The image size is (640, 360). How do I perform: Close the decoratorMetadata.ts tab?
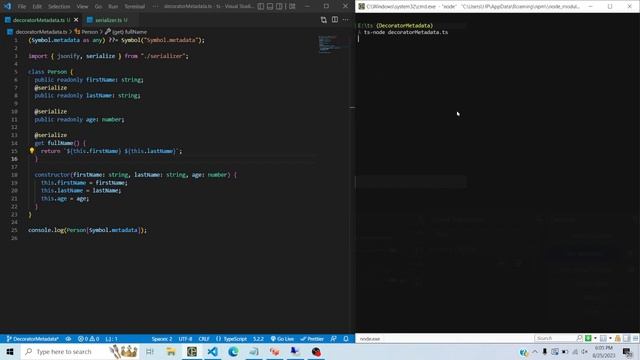point(76,20)
